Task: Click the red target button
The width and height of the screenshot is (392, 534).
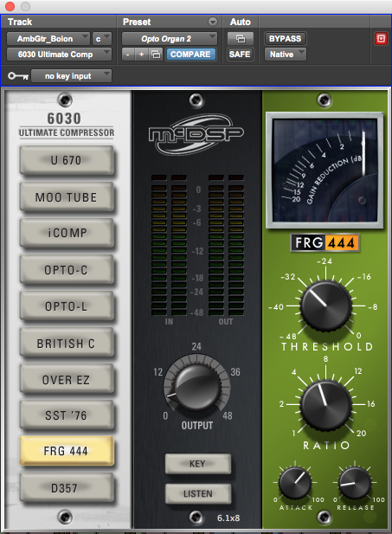Action: pos(381,39)
